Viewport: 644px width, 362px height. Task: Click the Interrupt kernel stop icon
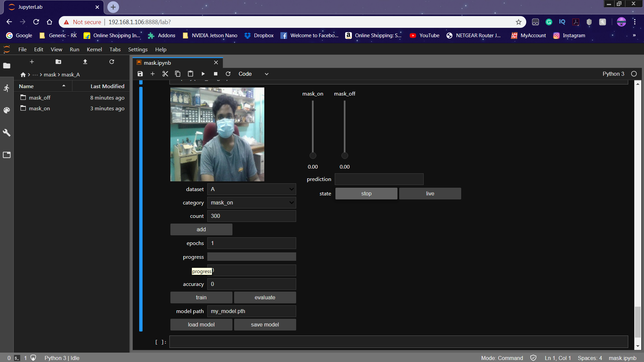point(216,74)
